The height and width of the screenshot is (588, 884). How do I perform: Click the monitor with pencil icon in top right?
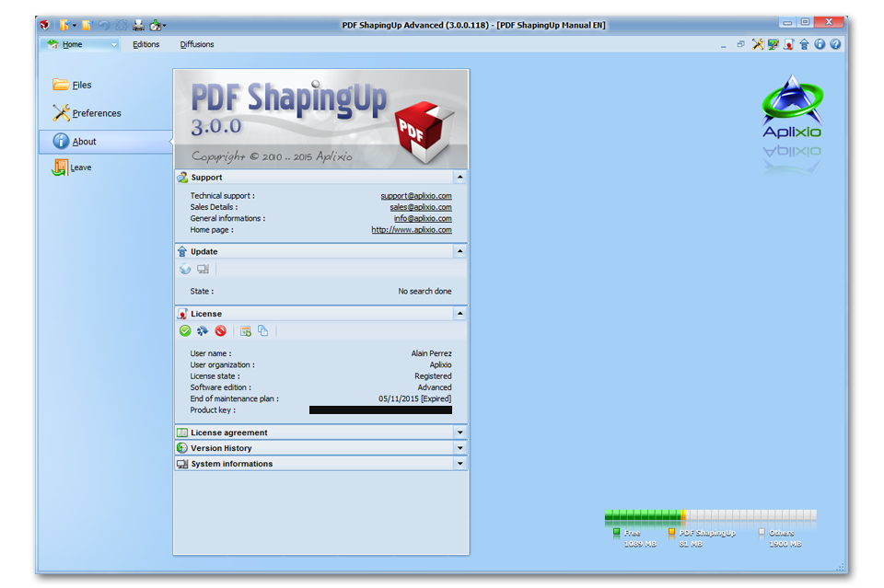773,44
